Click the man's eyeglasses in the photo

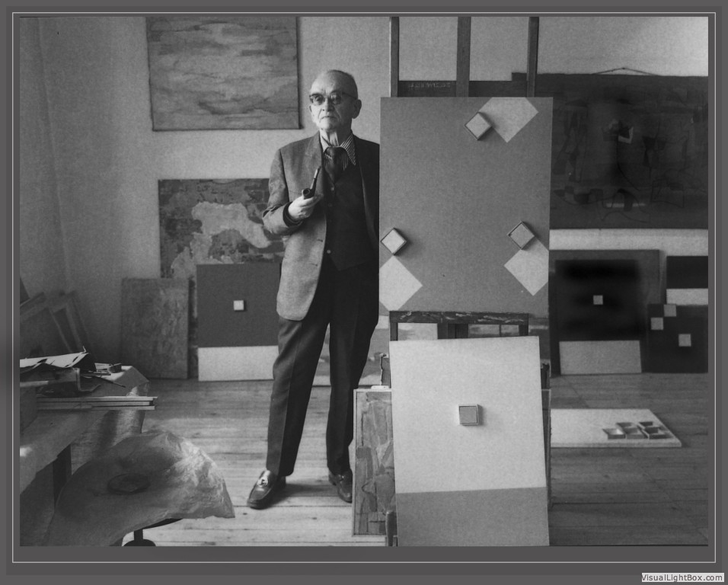pyautogui.click(x=331, y=98)
